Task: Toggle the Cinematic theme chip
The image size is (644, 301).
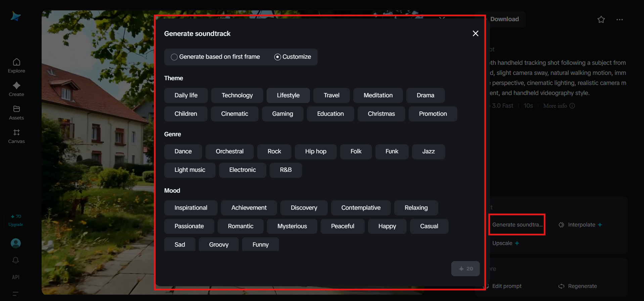Action: (x=234, y=114)
